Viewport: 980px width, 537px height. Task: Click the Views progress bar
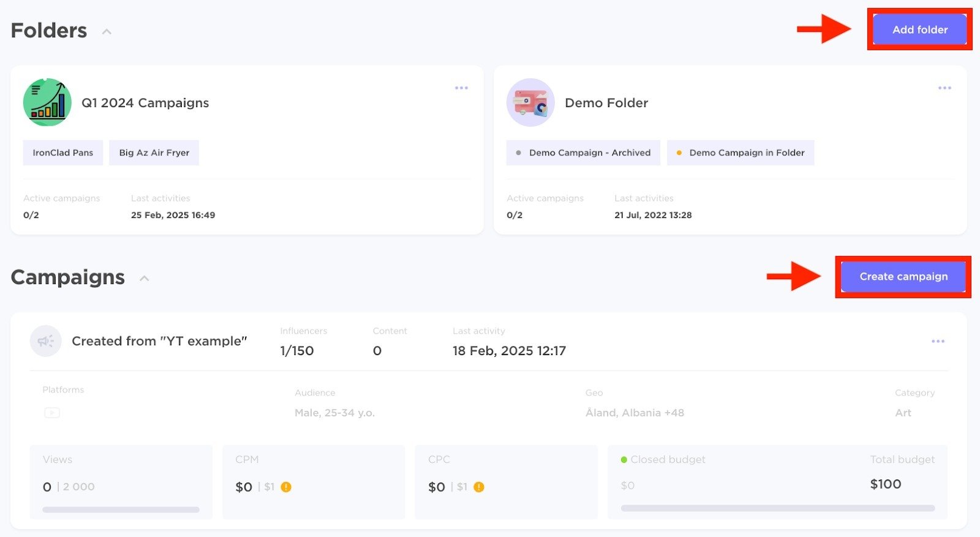point(121,509)
